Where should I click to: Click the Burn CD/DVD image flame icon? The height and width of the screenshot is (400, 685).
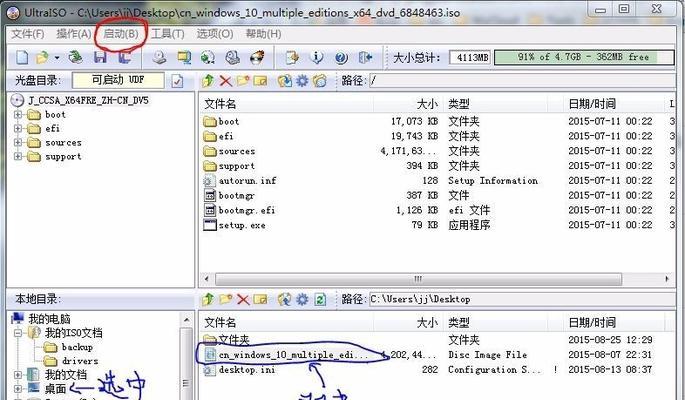257,57
